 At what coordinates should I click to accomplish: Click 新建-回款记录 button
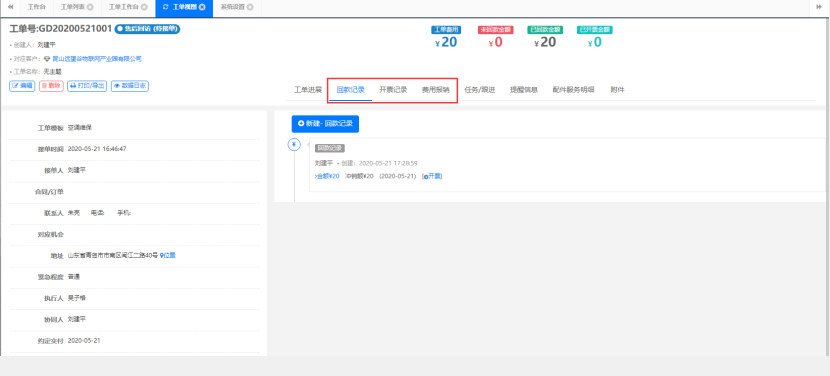pyautogui.click(x=325, y=124)
